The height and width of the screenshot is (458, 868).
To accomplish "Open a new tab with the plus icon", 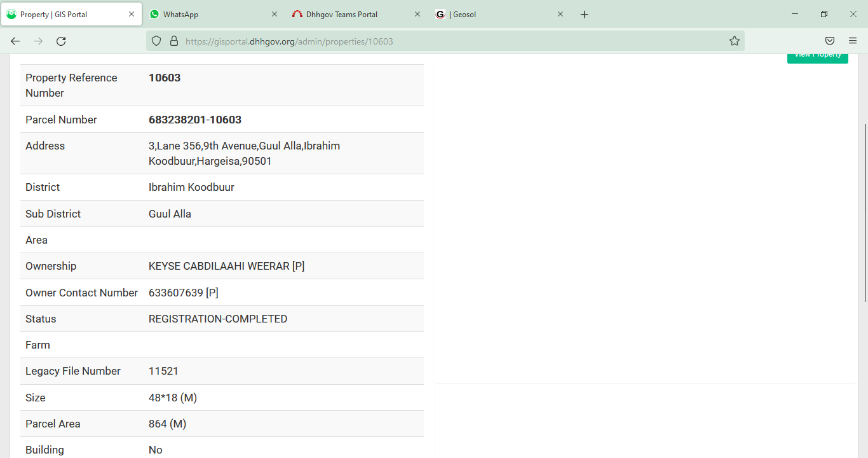I will [x=585, y=14].
